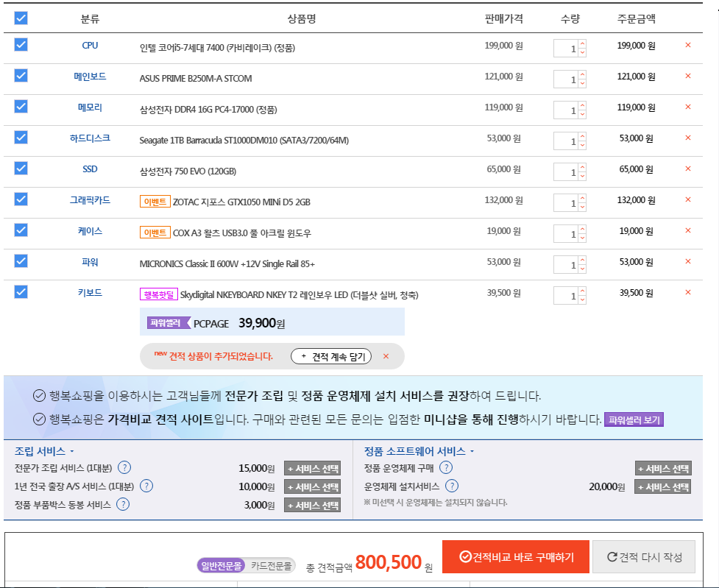The height and width of the screenshot is (588, 719).
Task: Decrease 하드디스크 quantity with down arrow
Action: (582, 146)
